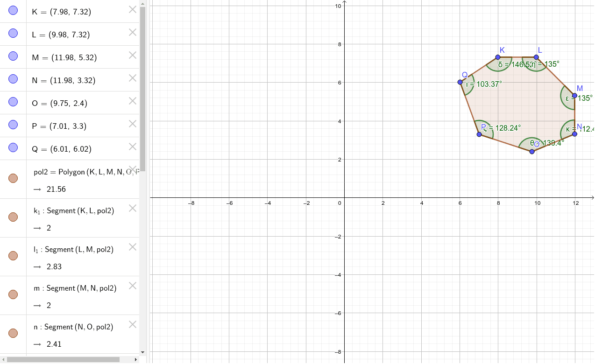The image size is (595, 364).
Task: Click the angle label ε = 135° near M
Action: pyautogui.click(x=579, y=98)
